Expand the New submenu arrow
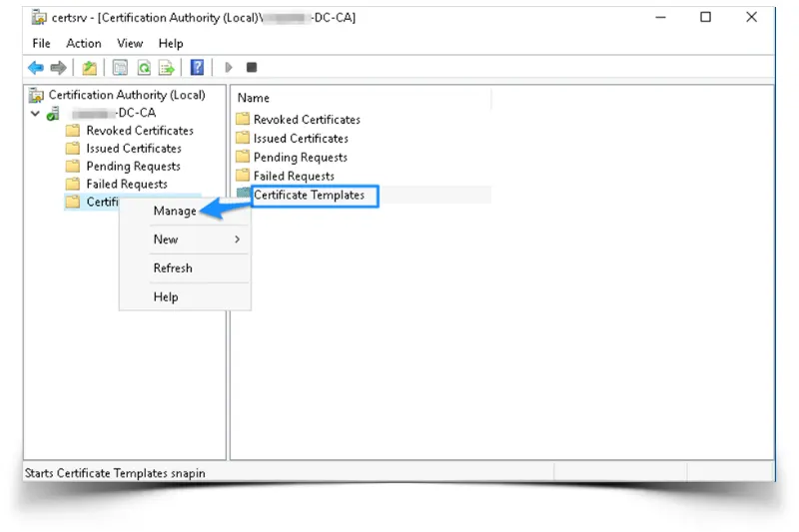This screenshot has width=799, height=532. [237, 240]
